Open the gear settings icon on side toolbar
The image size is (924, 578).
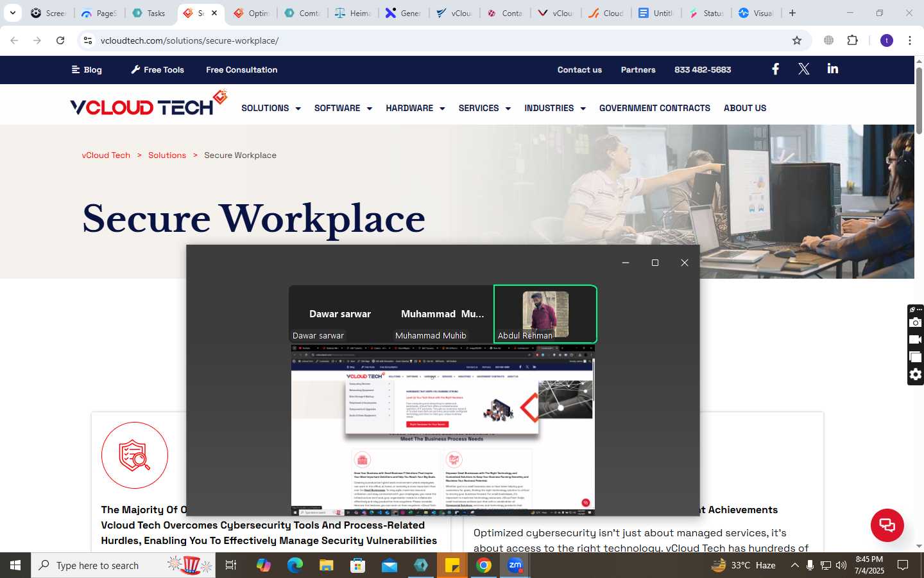[916, 374]
